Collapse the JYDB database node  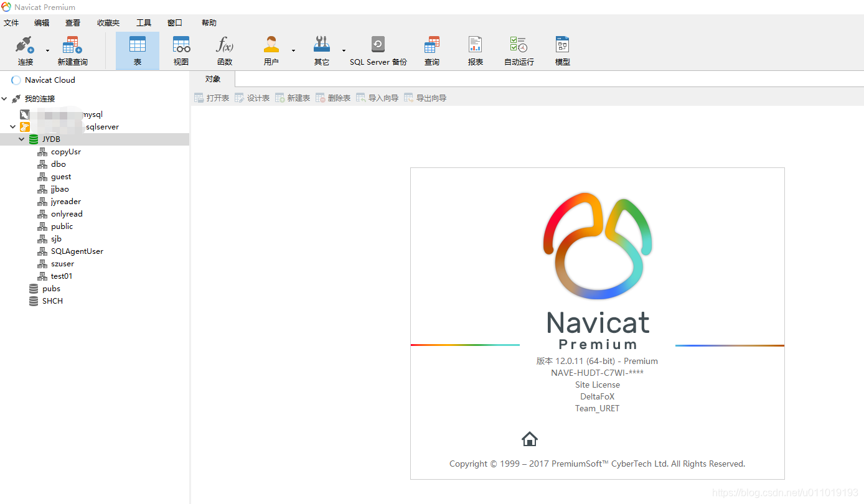22,139
